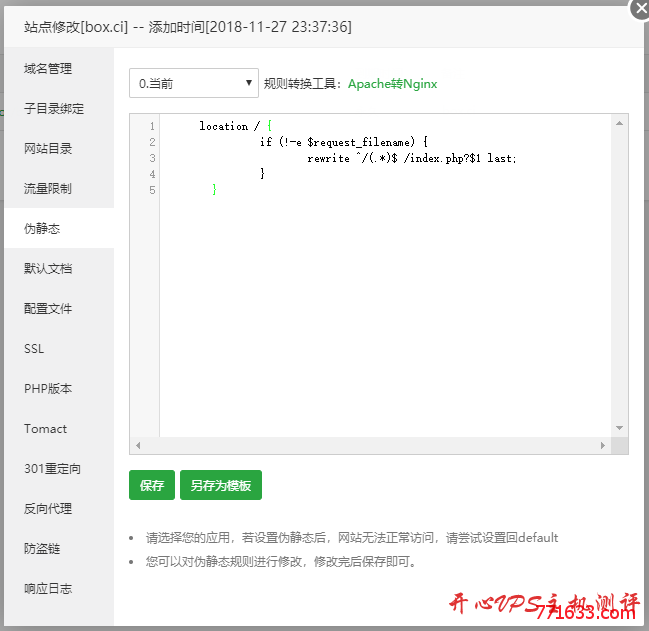Click scroll left arrow of editor
Image resolution: width=649 pixels, height=631 pixels.
138,446
